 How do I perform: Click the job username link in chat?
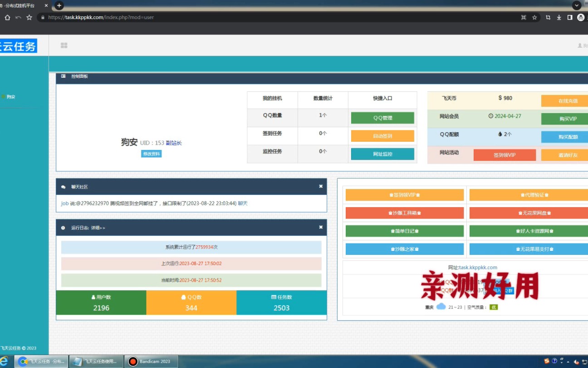click(65, 204)
